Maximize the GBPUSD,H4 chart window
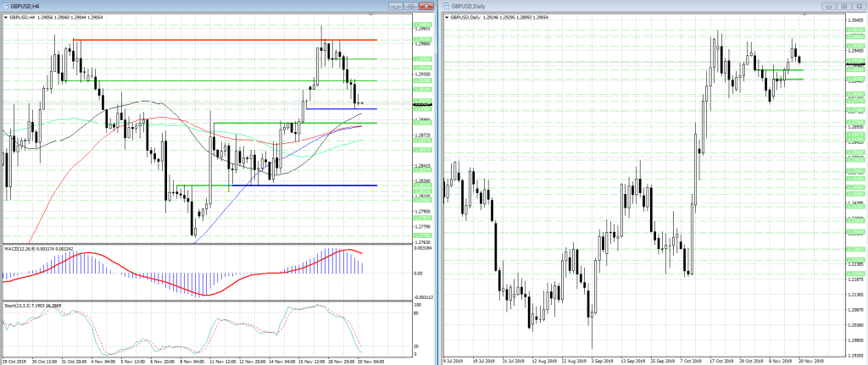The width and height of the screenshot is (868, 365). pos(411,6)
